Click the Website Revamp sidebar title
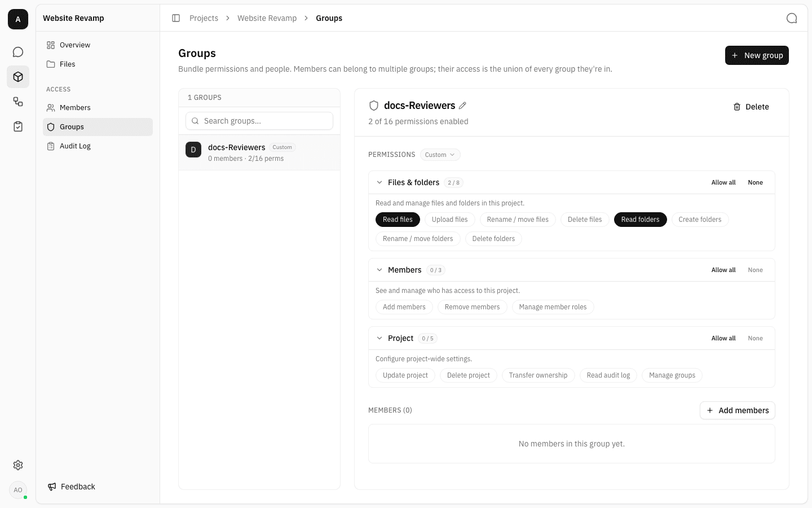Viewport: 812px width, 508px height. (x=73, y=18)
